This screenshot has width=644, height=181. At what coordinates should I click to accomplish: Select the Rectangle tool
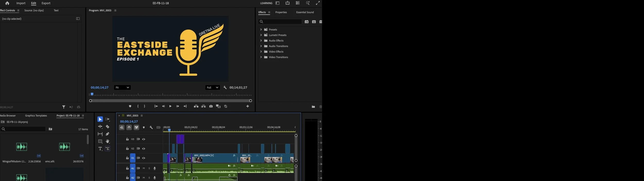(100, 141)
